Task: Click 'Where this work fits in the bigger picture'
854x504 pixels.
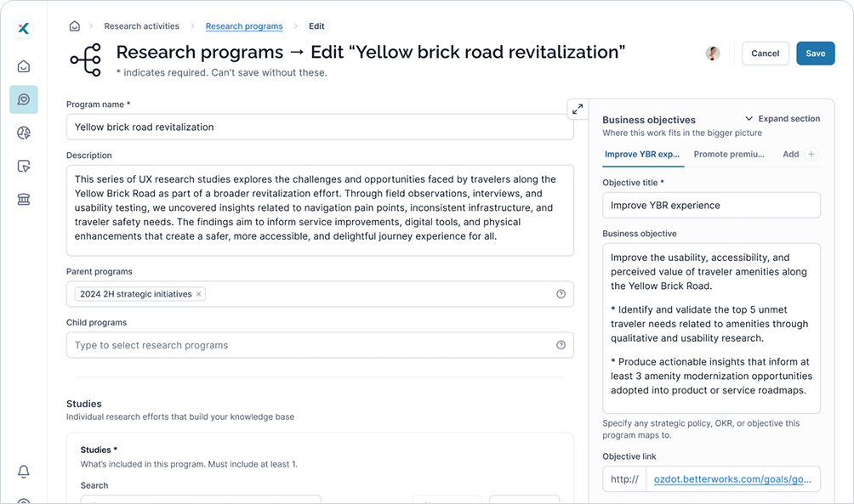Action: pyautogui.click(x=682, y=133)
